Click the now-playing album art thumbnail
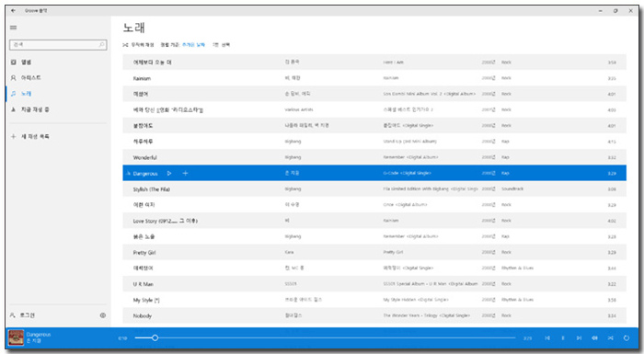The image size is (644, 354). (16, 337)
